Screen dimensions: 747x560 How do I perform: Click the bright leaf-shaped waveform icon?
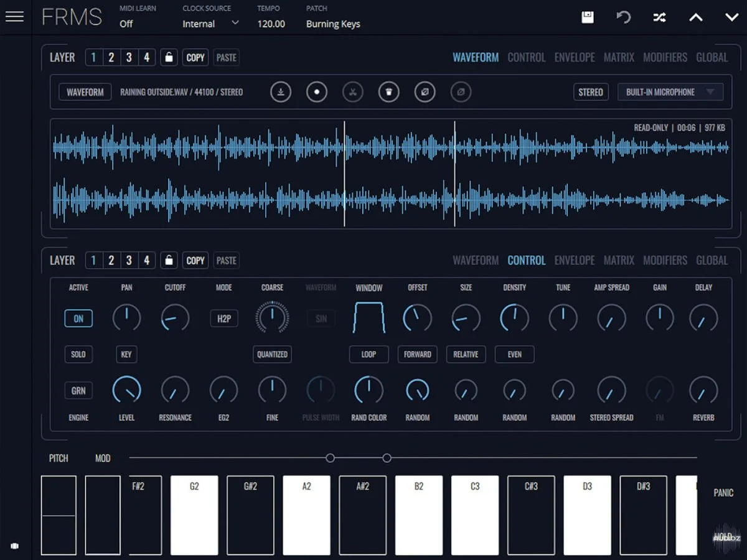coord(425,92)
